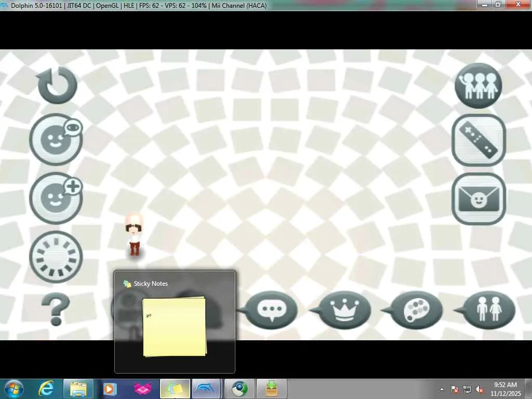Open Mii Parade three-people icon

click(478, 86)
